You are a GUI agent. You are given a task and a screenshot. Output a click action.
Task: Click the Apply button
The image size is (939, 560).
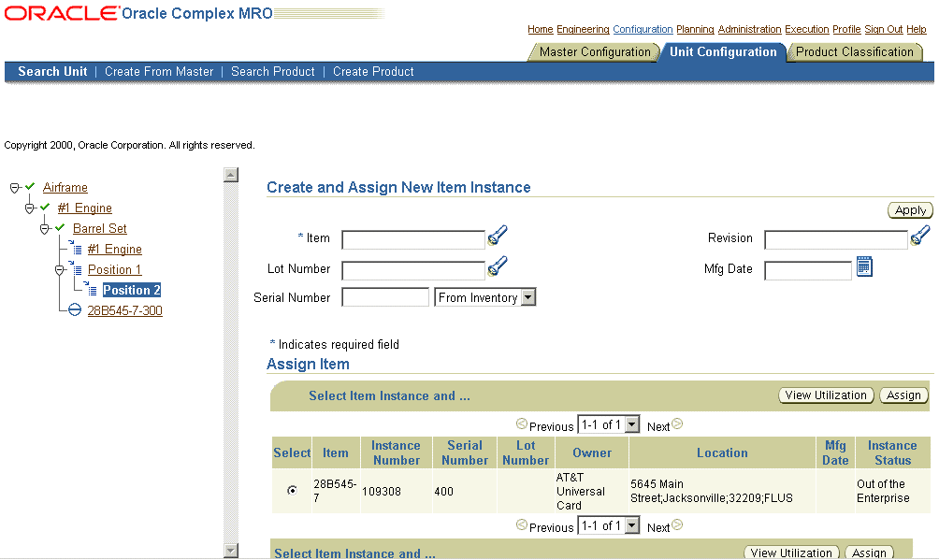[910, 210]
